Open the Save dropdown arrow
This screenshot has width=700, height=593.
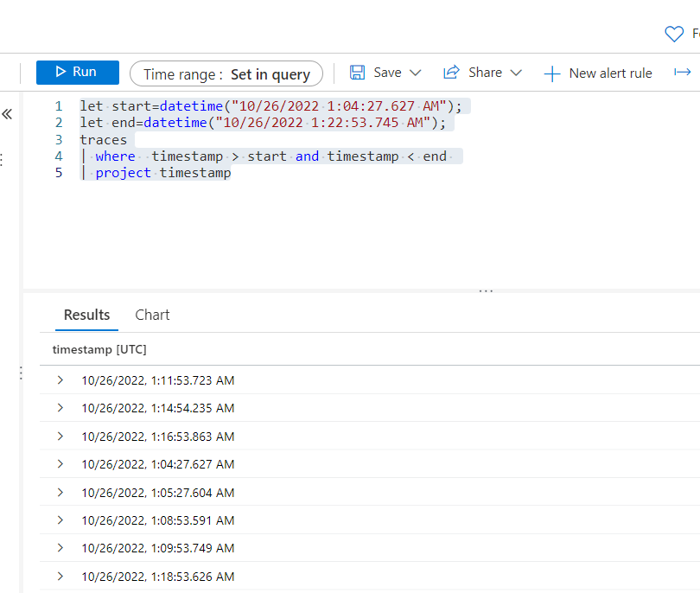tap(415, 73)
